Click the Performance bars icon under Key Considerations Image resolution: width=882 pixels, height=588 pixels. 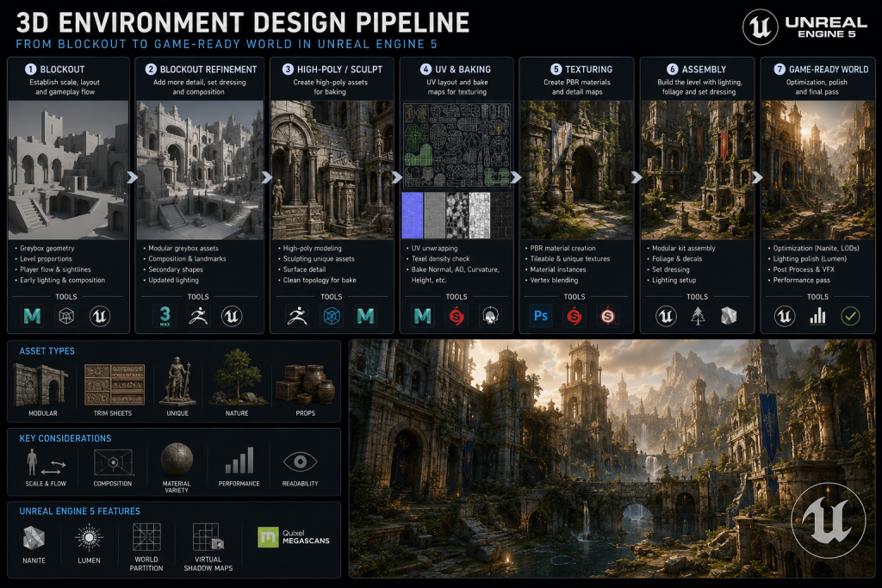coord(239,461)
